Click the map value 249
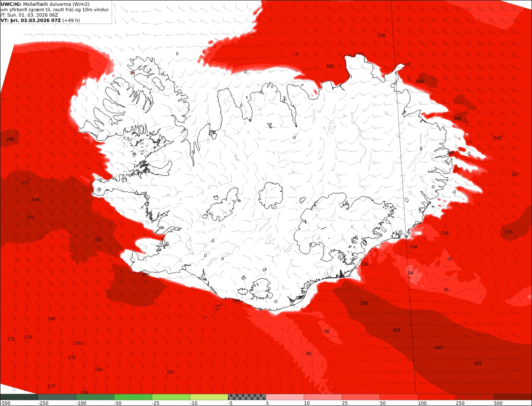Image resolution: width=532 pixels, height=406 pixels. coord(35,199)
